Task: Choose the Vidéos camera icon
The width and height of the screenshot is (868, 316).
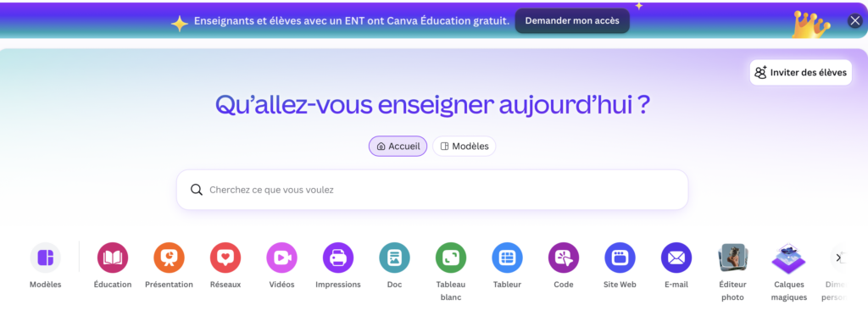Action: 281,258
